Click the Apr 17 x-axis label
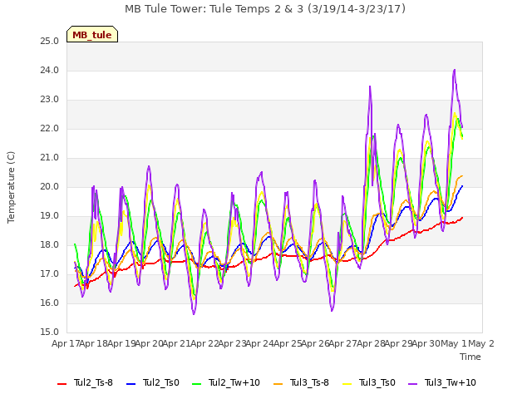The width and height of the screenshot is (532, 399). pyautogui.click(x=66, y=344)
